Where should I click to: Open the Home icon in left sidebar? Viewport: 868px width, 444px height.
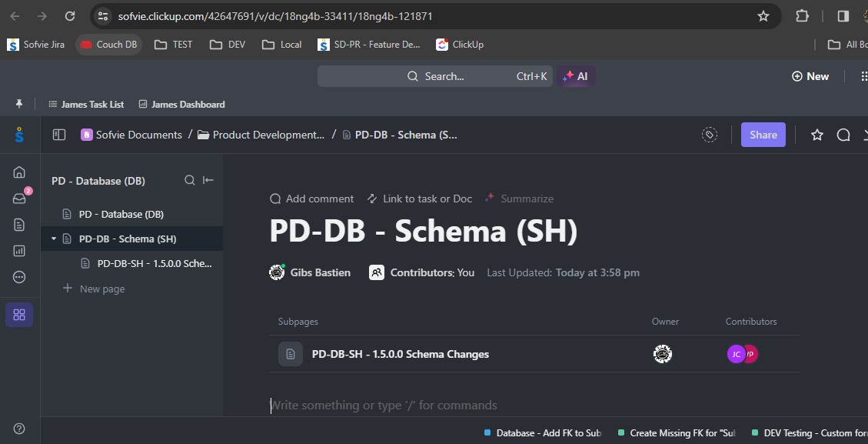[19, 172]
